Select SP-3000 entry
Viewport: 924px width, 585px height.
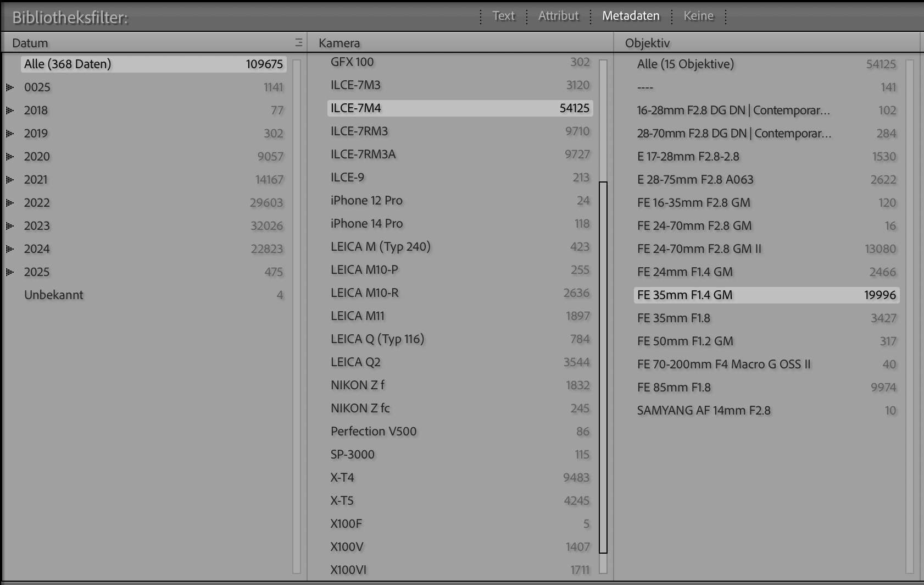460,454
